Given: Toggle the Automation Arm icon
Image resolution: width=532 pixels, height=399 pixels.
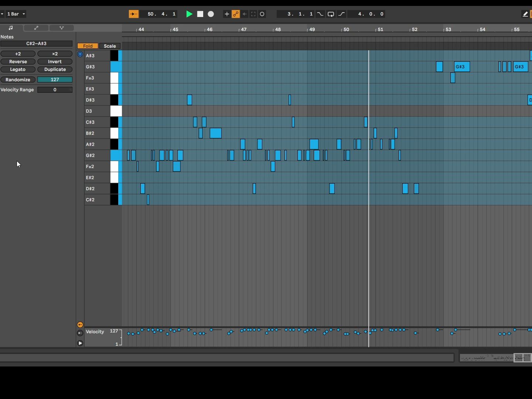Looking at the screenshot, I should pos(236,14).
